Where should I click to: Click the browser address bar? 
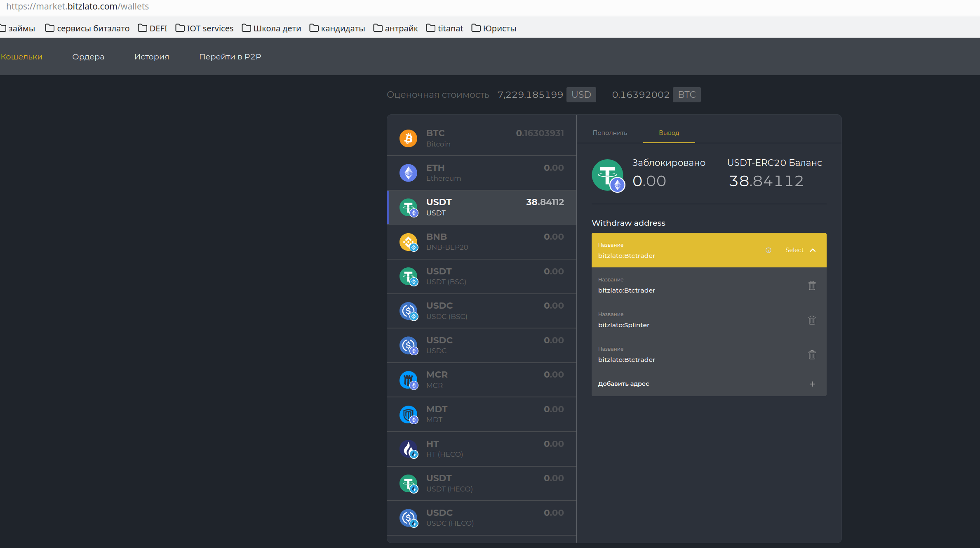click(x=247, y=6)
